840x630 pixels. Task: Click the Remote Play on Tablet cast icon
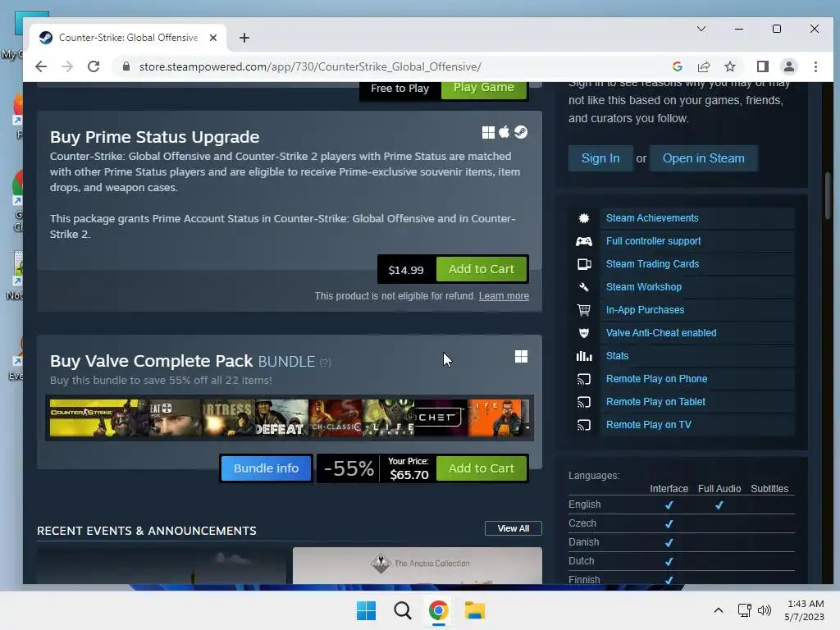point(584,402)
